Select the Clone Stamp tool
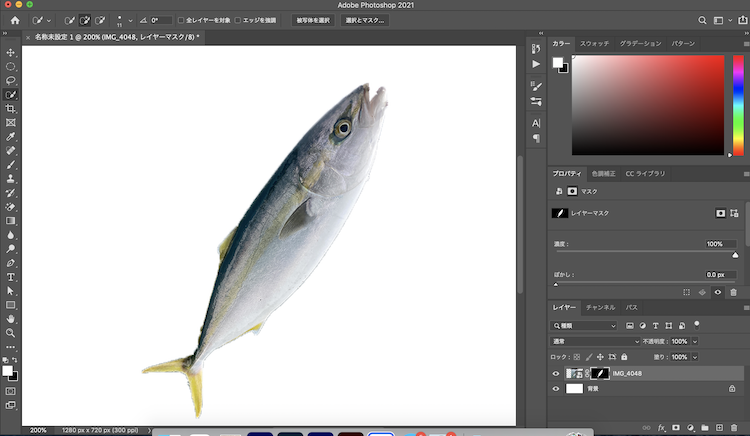Image resolution: width=750 pixels, height=436 pixels. pyautogui.click(x=11, y=179)
